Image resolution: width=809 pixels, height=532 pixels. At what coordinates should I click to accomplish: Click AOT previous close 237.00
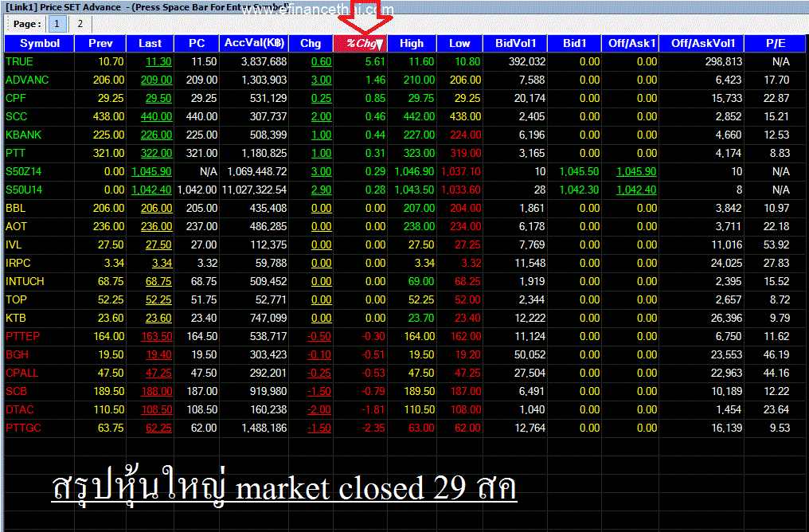pos(201,226)
